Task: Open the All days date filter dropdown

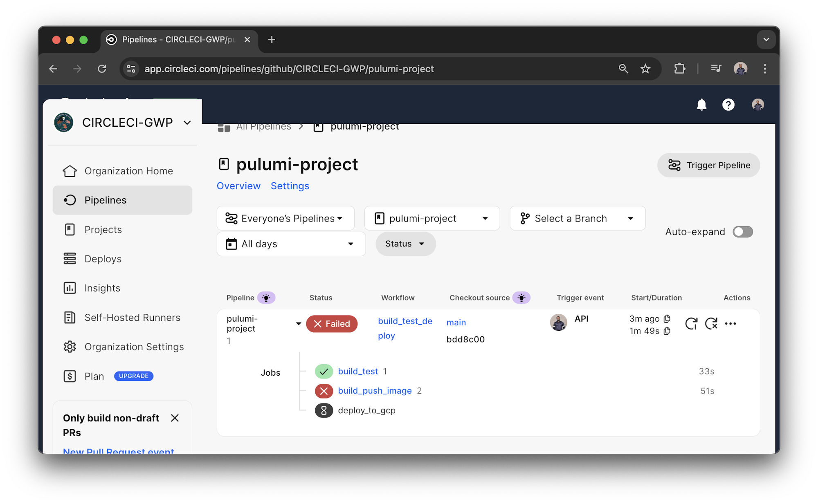Action: pyautogui.click(x=291, y=244)
